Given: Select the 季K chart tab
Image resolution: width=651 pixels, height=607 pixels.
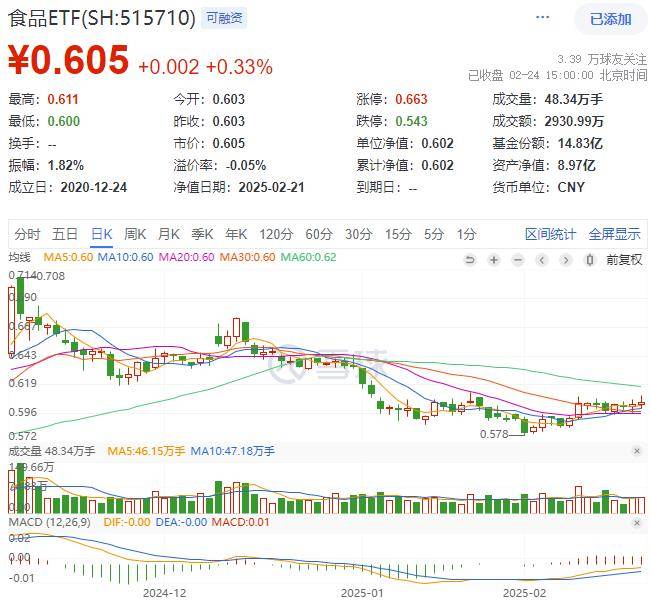Looking at the screenshot, I should click(x=202, y=234).
